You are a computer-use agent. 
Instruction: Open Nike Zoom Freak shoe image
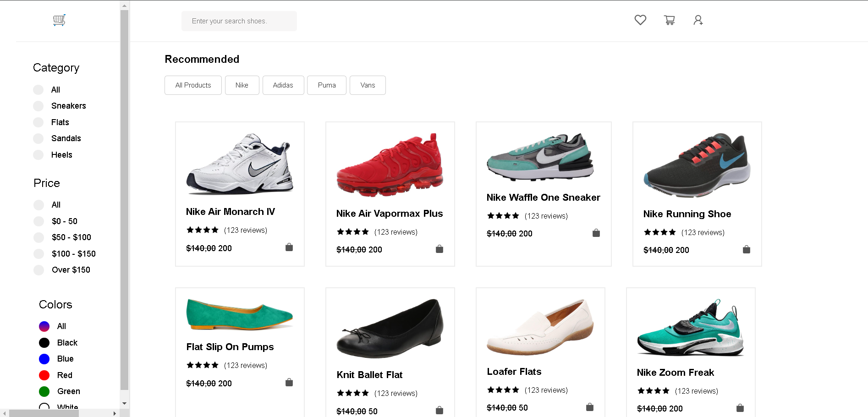tap(691, 328)
